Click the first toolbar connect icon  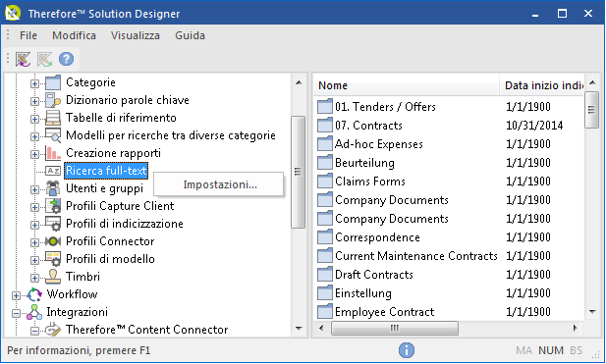click(x=24, y=59)
